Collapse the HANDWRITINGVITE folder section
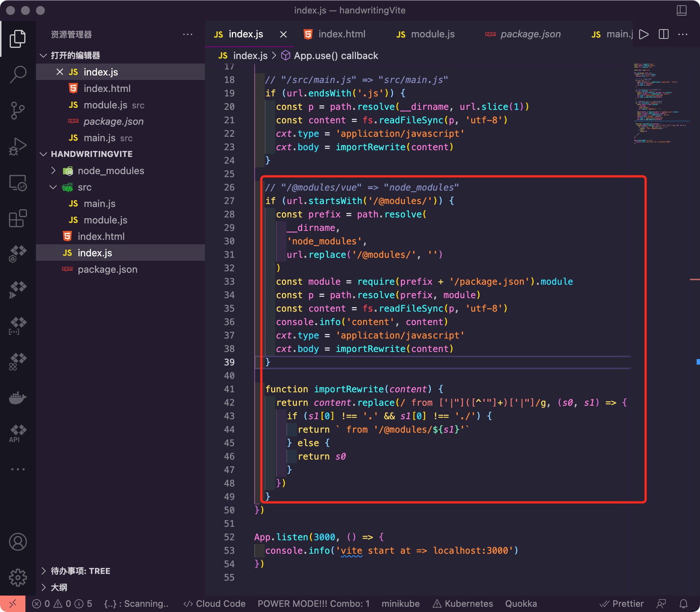 pyautogui.click(x=120, y=154)
